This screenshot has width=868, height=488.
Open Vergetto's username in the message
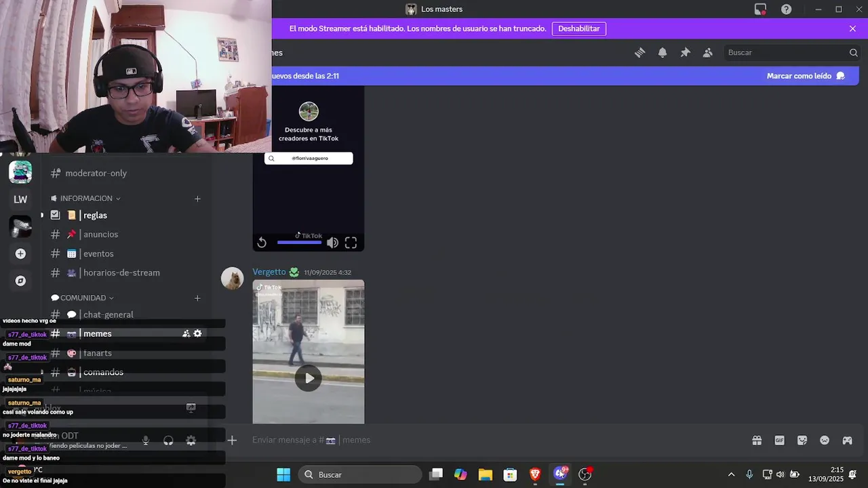(x=269, y=272)
